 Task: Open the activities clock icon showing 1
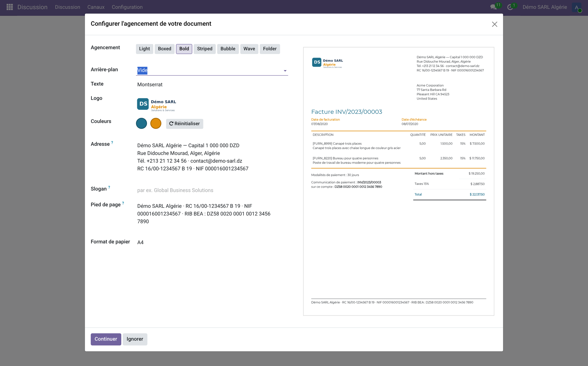click(x=510, y=7)
